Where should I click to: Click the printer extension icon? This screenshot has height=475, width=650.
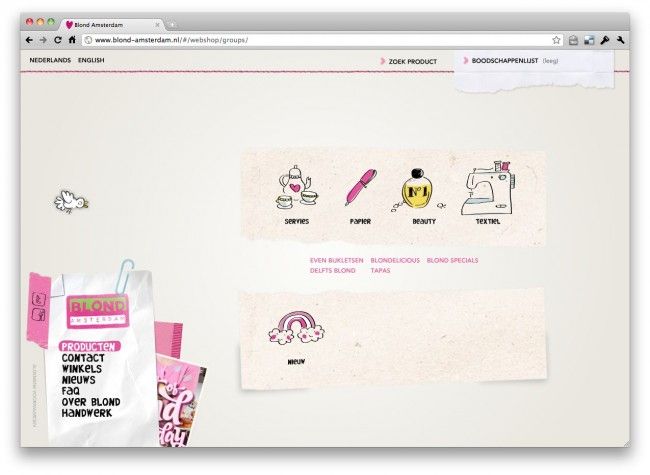(573, 40)
